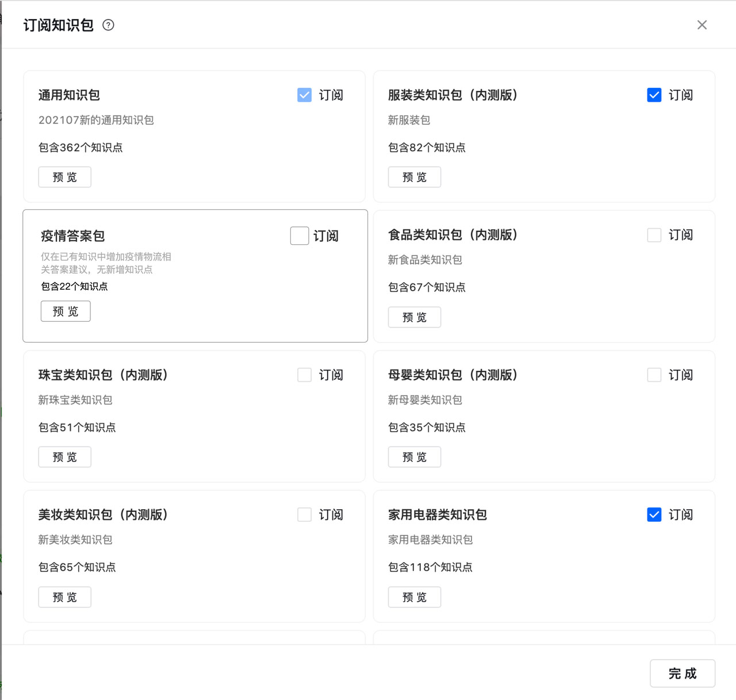Preview the 家用电器类知识包

coord(415,597)
